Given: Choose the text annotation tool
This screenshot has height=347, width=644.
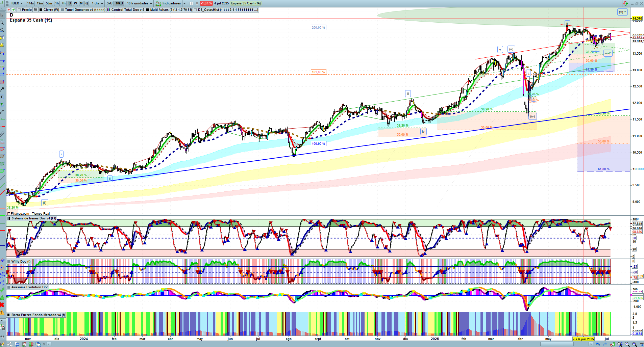Looking at the screenshot, I should point(2,97).
